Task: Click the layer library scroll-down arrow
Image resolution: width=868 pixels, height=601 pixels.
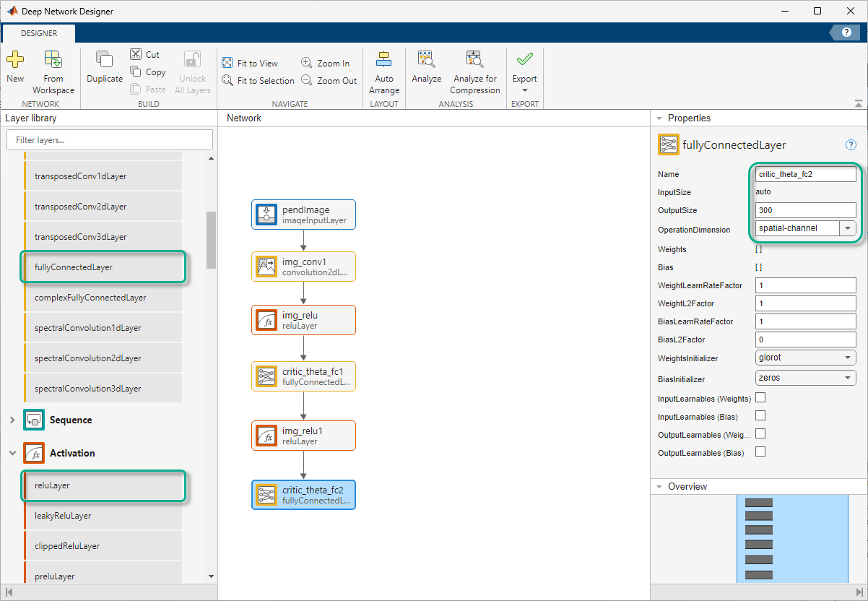Action: click(211, 576)
